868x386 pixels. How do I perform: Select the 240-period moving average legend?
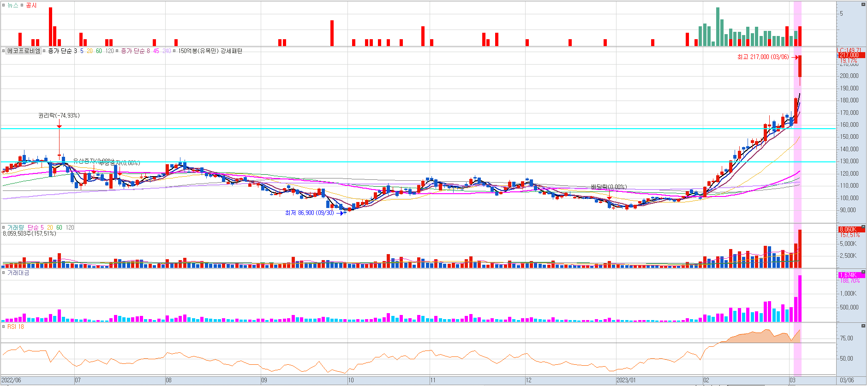click(x=167, y=51)
